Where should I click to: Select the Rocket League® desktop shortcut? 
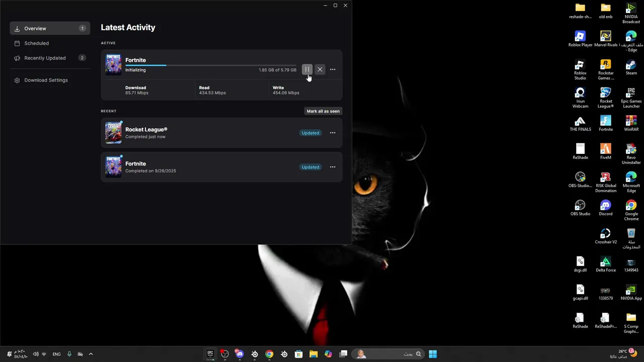coord(606,98)
